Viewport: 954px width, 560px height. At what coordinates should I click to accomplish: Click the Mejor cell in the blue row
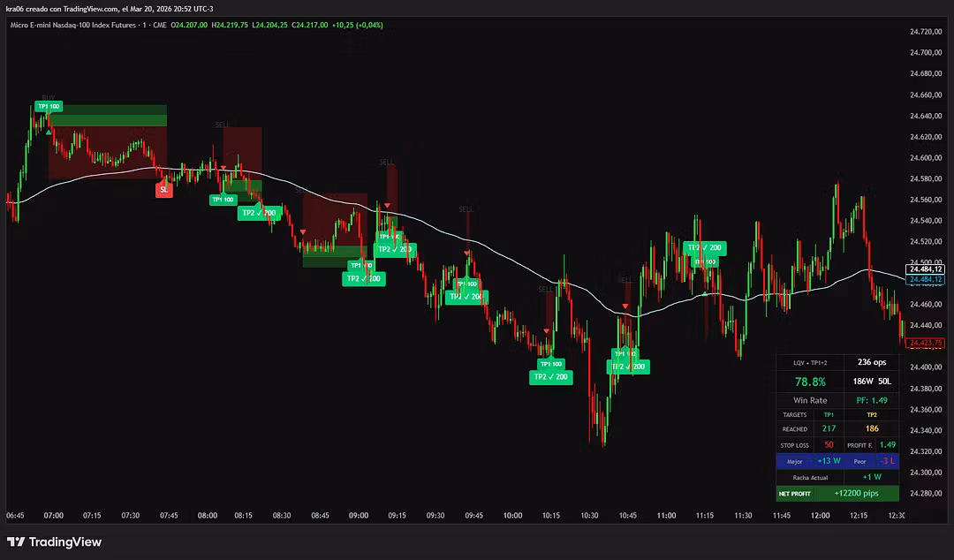pos(795,461)
